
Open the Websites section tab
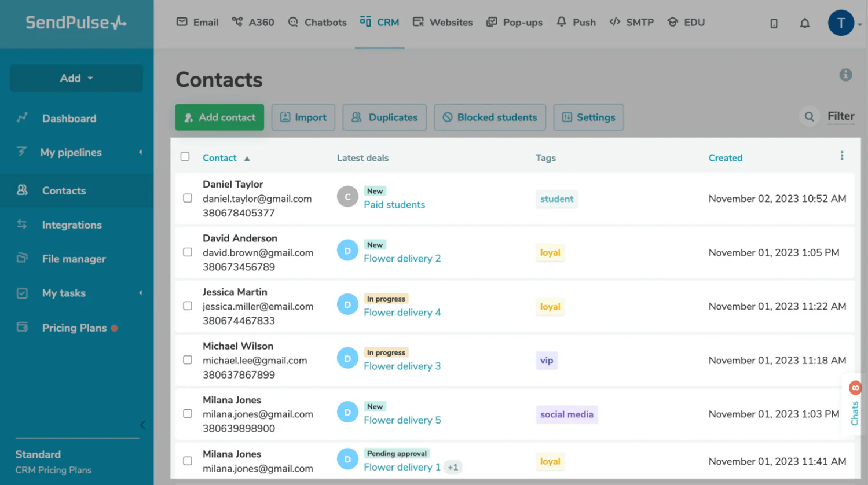[x=442, y=22]
